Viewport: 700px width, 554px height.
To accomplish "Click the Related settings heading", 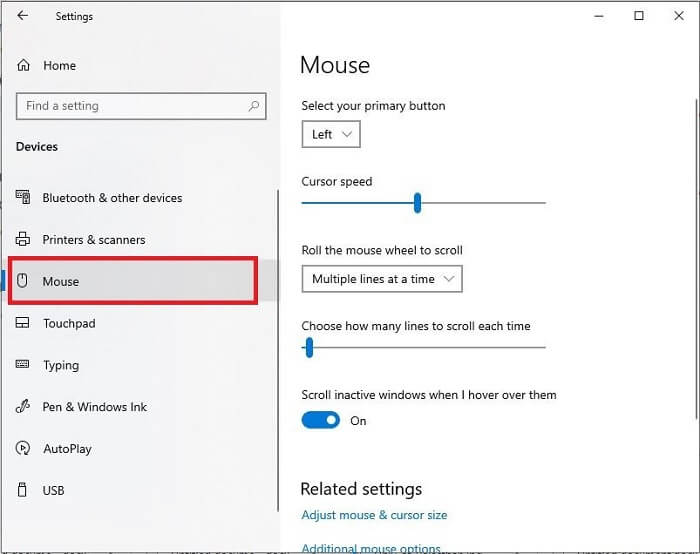I will click(361, 489).
